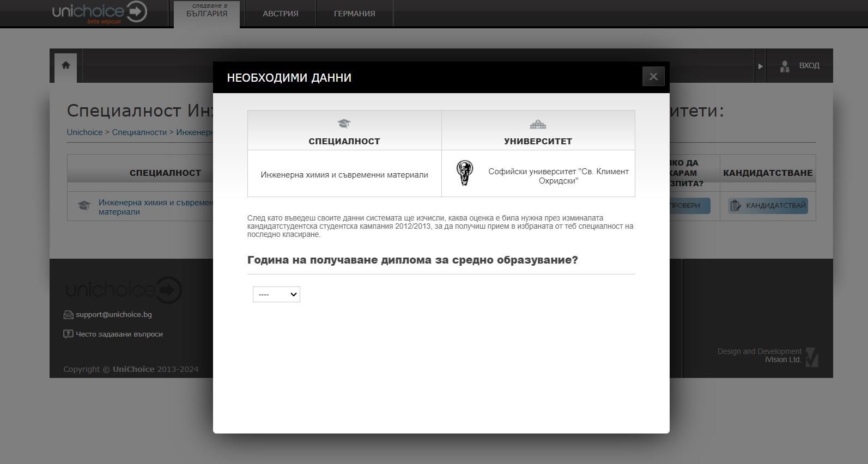Click the iVision Ltd. logo in footer
868x464 pixels.
pyautogui.click(x=811, y=357)
